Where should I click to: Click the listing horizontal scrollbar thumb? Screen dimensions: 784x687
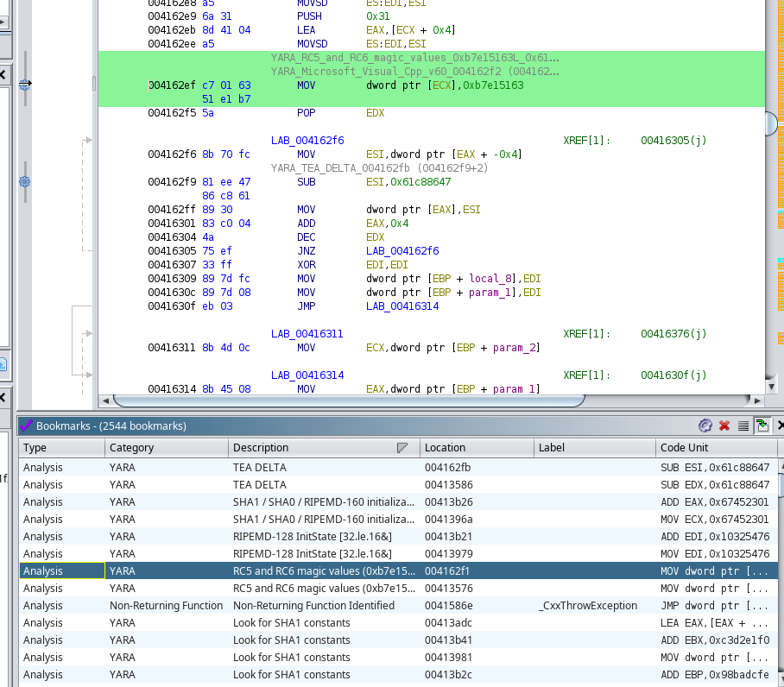[x=349, y=400]
